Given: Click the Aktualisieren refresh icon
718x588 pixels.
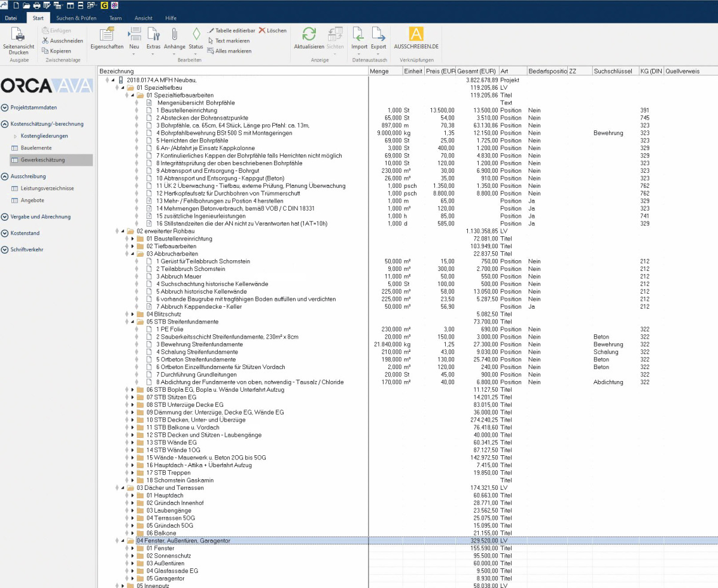Looking at the screenshot, I should (x=309, y=34).
